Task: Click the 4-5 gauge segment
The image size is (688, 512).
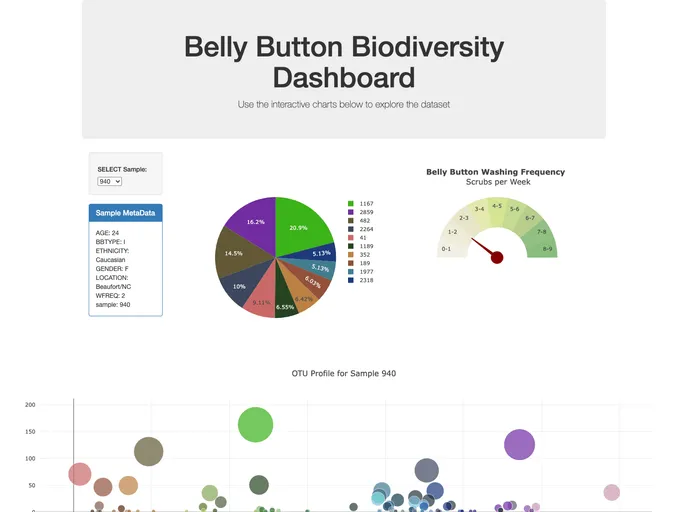Action: pyautogui.click(x=497, y=207)
